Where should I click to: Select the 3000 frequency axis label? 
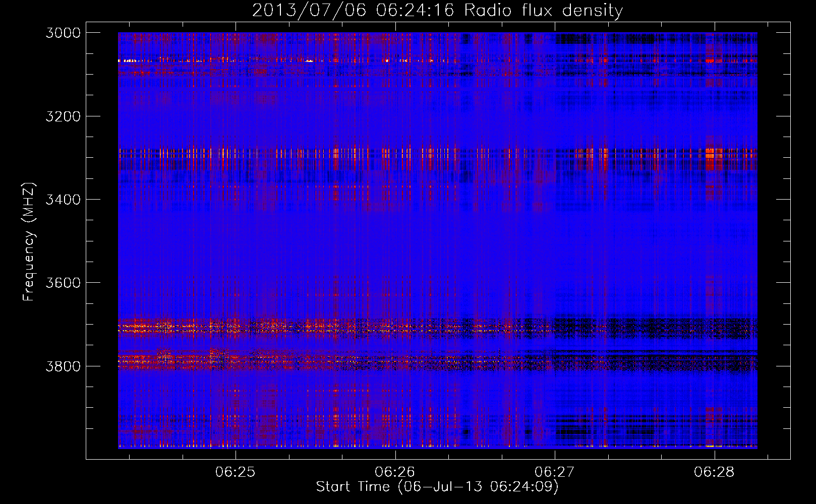tap(63, 33)
